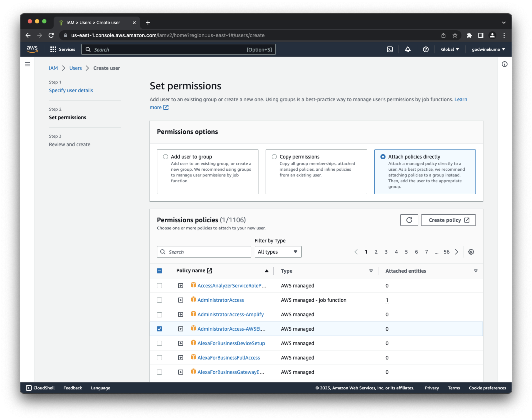Click the Users breadcrumb link
532x420 pixels.
tap(75, 68)
